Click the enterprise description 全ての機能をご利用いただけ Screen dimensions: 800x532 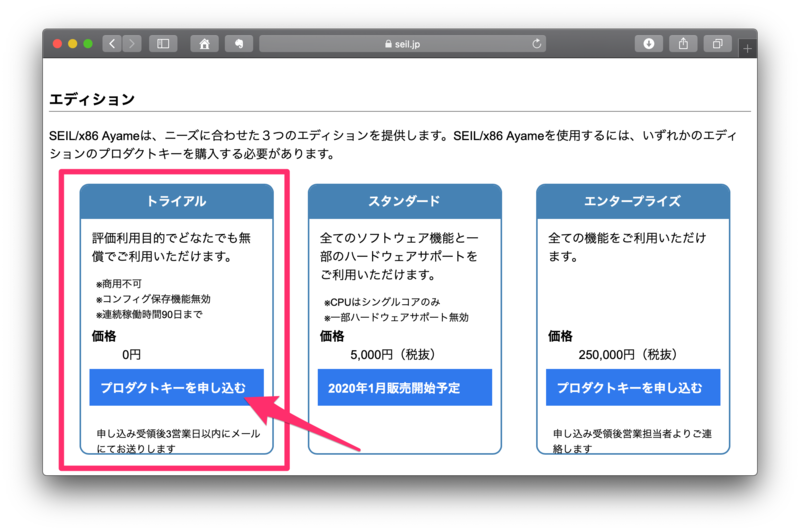[627, 247]
